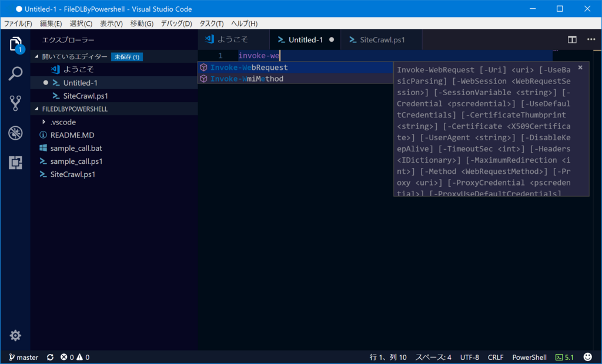
Task: Collapse the 開いているエディター section
Action: 37,56
